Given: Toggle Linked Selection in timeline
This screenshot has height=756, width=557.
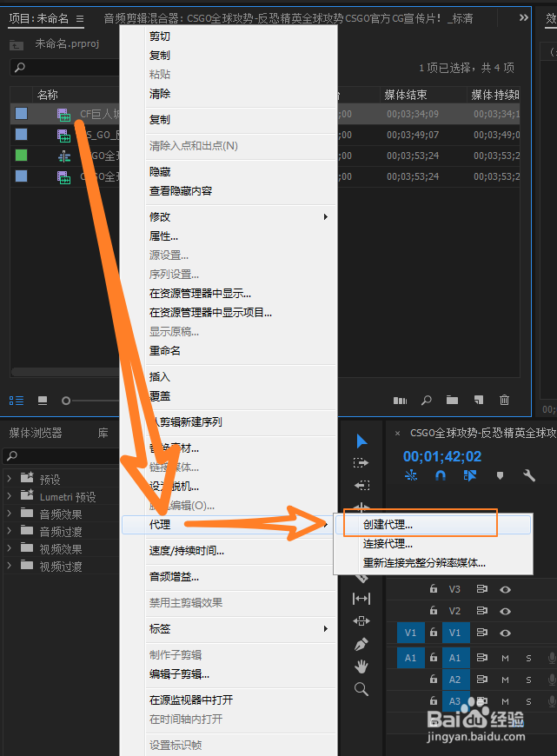Looking at the screenshot, I should coord(470,476).
